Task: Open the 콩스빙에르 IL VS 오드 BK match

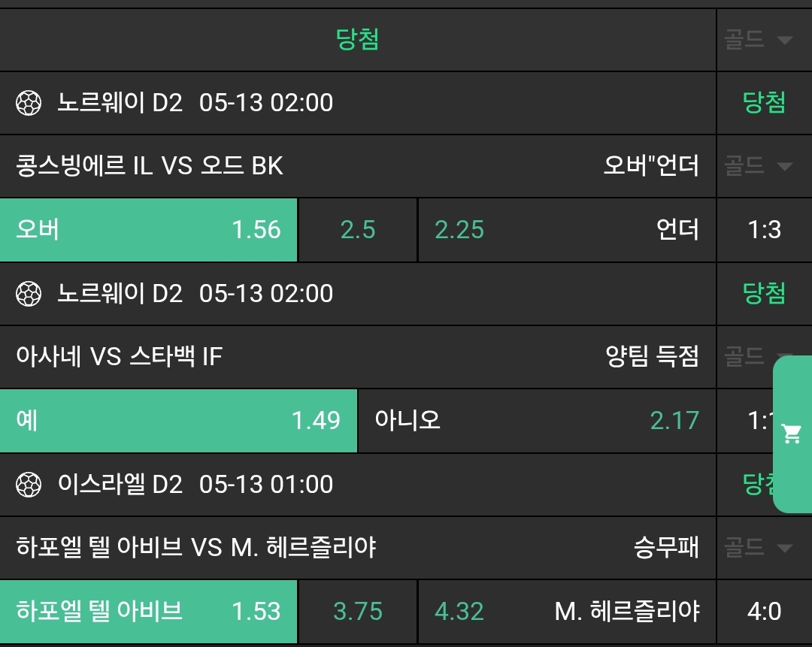Action: pyautogui.click(x=150, y=165)
